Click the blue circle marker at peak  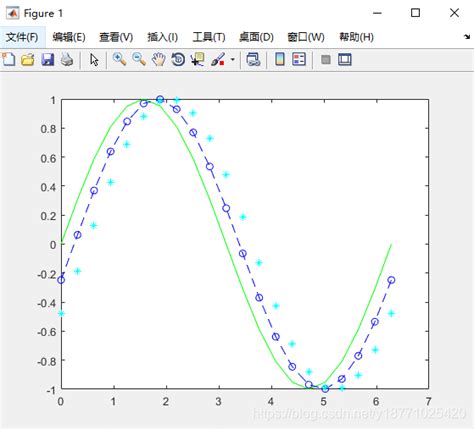click(160, 99)
